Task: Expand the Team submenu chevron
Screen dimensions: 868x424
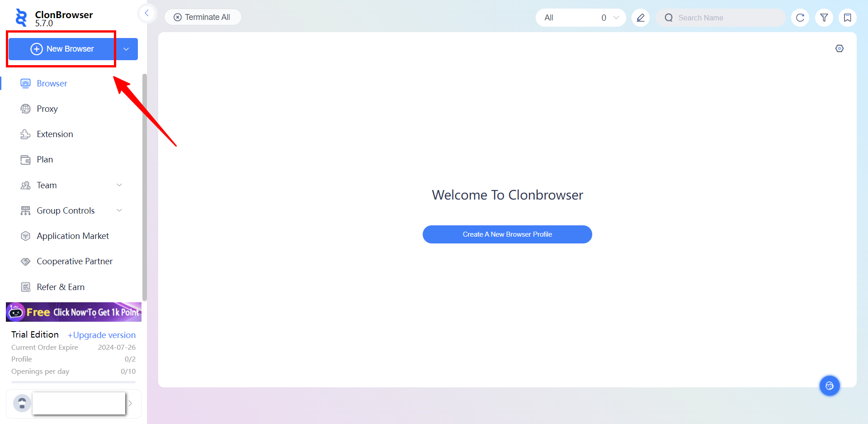Action: click(119, 185)
